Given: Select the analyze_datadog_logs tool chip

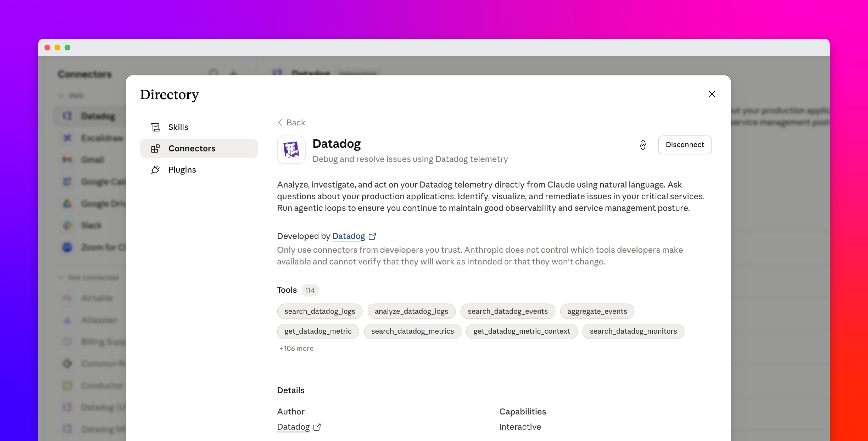Looking at the screenshot, I should pyautogui.click(x=411, y=311).
